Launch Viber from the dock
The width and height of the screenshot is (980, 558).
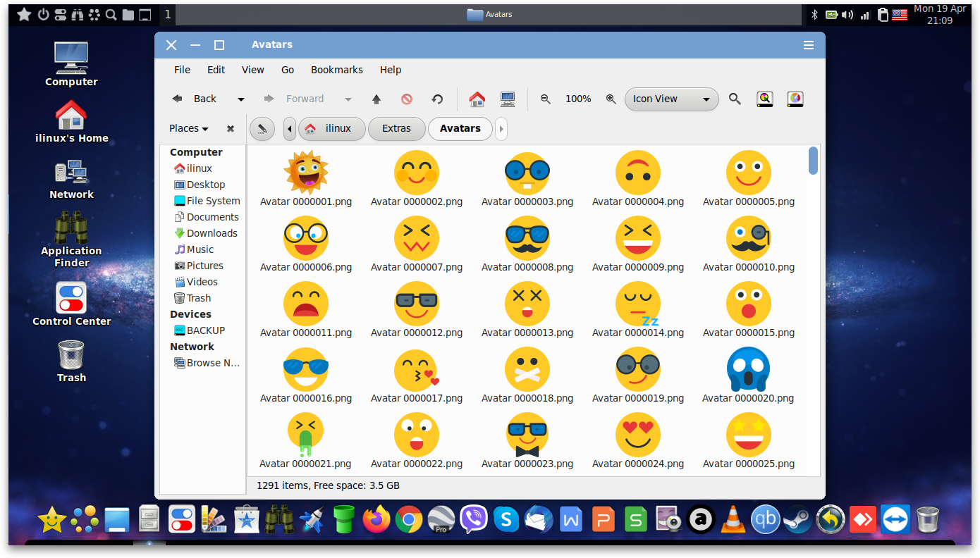[x=474, y=520]
